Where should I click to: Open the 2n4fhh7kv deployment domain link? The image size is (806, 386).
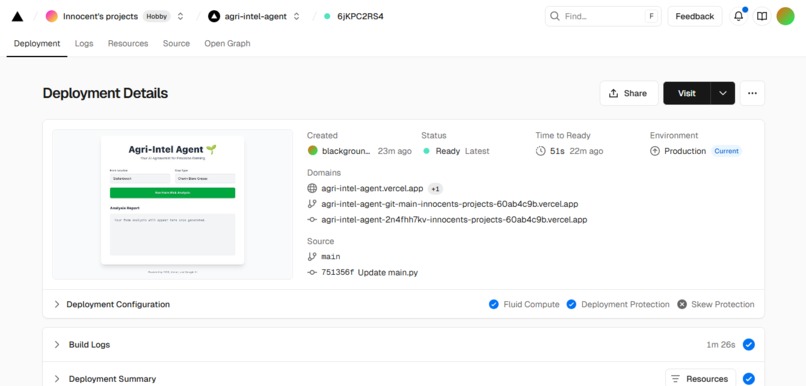coord(454,219)
